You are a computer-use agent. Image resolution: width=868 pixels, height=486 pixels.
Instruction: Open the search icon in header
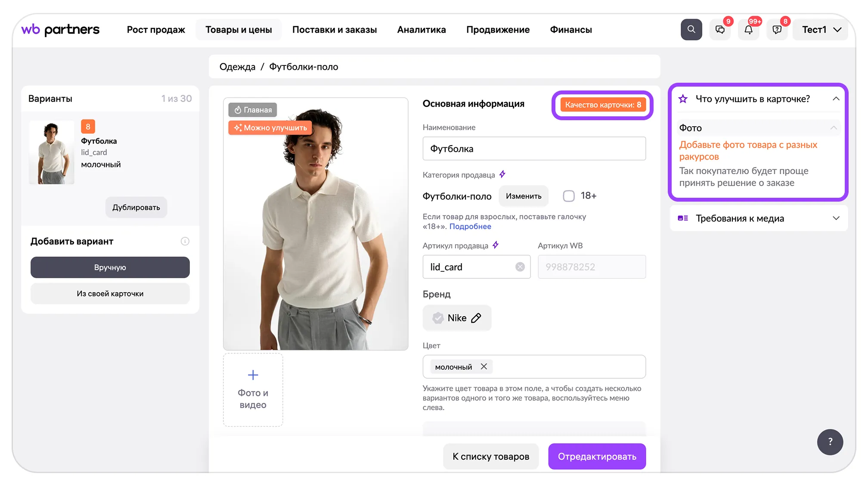[x=691, y=29]
